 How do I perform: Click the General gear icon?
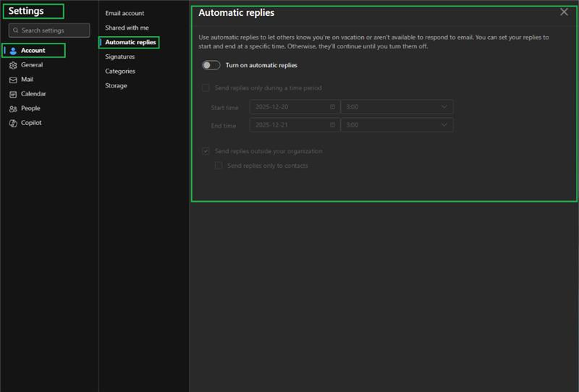13,65
